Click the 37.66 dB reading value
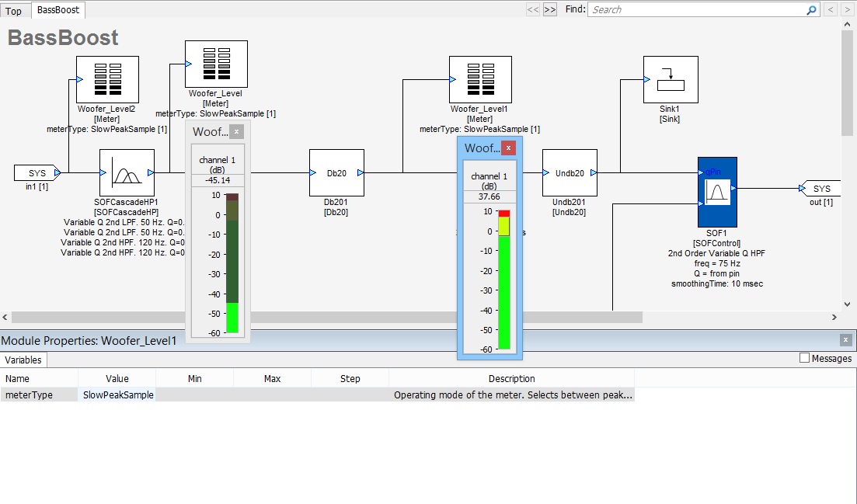Screen dimensions: 857x504 [x=489, y=196]
